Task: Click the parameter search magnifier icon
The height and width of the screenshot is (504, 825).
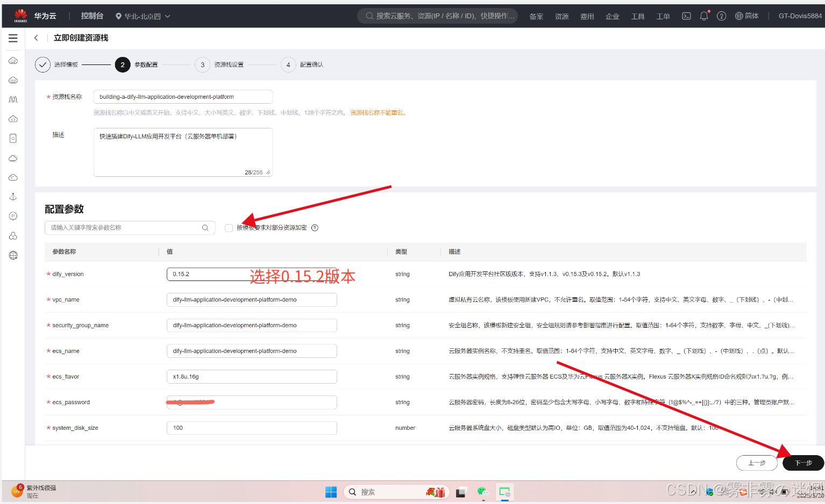Action: tap(205, 228)
